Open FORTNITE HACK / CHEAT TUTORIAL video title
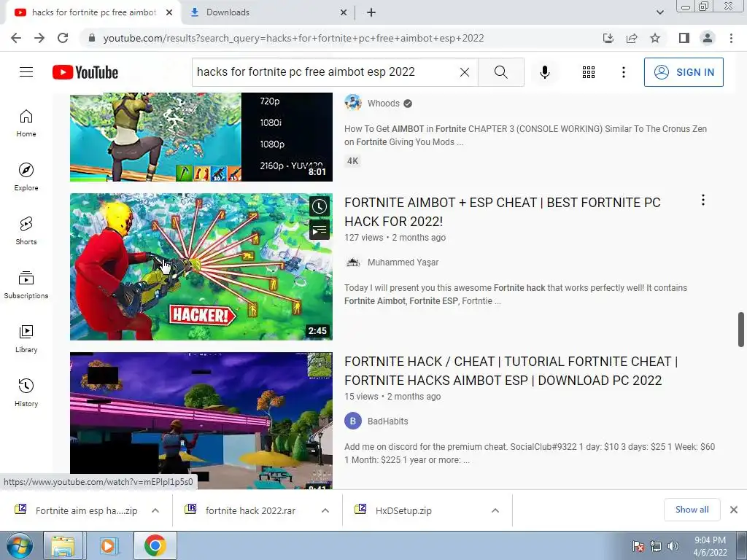 511,371
